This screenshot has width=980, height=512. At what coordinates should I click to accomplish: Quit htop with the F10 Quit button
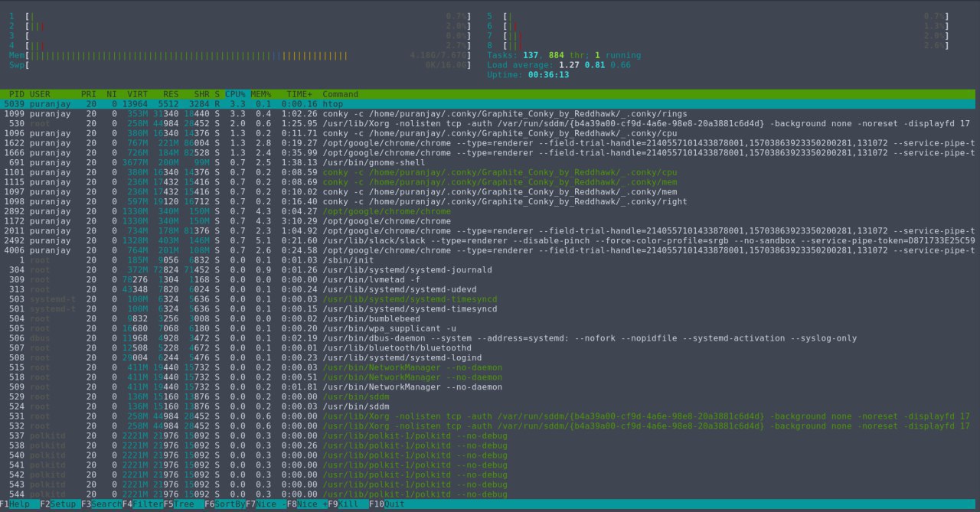click(387, 504)
